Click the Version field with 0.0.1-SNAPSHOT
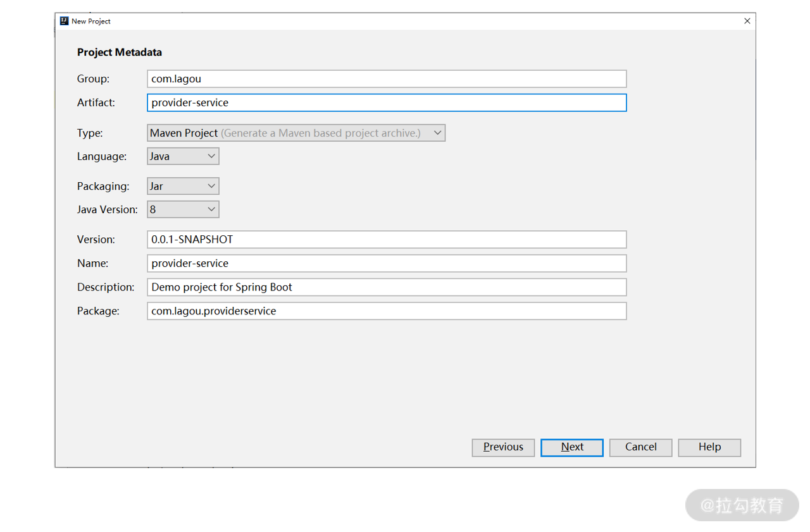Screen dimensions: 810x532 pos(386,240)
